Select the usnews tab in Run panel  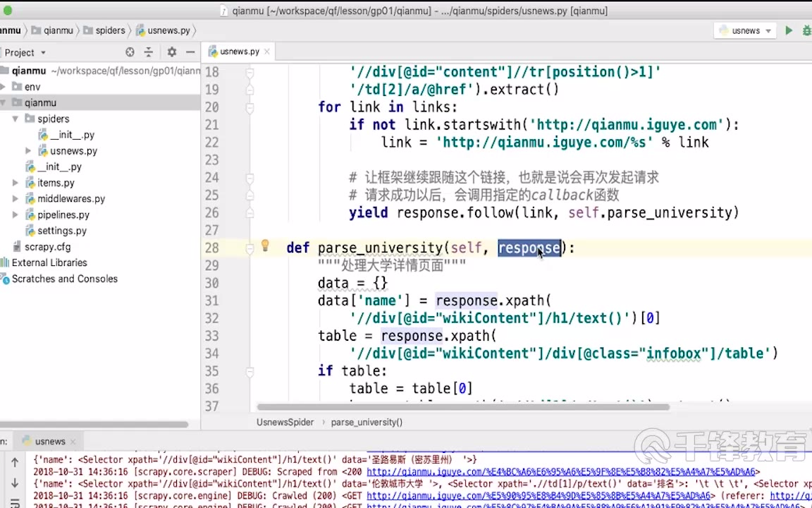coord(49,441)
